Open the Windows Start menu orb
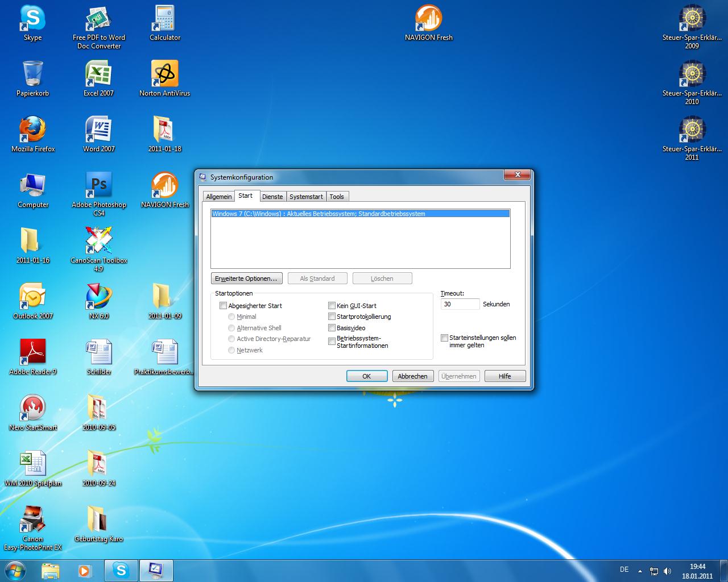The width and height of the screenshot is (728, 582). (15, 570)
